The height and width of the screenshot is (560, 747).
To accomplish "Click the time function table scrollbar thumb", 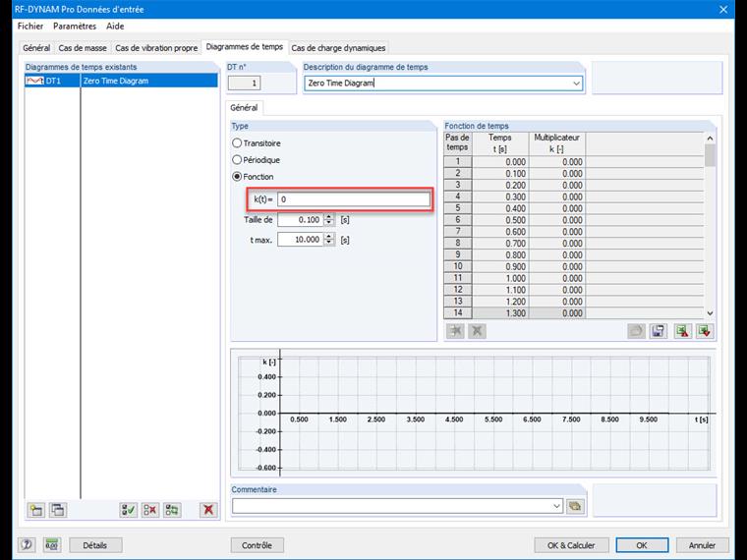I will point(710,155).
